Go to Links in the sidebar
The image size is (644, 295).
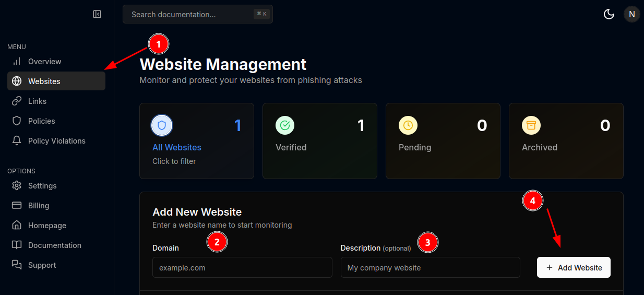click(x=56, y=101)
